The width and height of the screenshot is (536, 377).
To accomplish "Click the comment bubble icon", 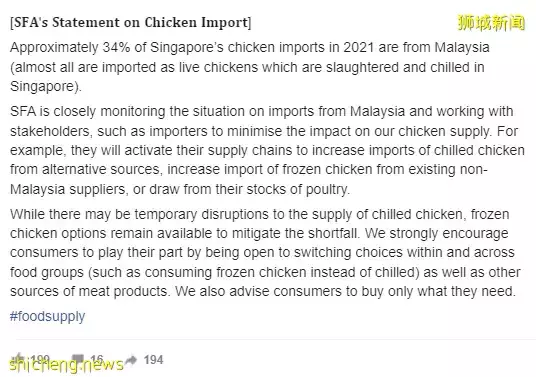I will [x=78, y=359].
